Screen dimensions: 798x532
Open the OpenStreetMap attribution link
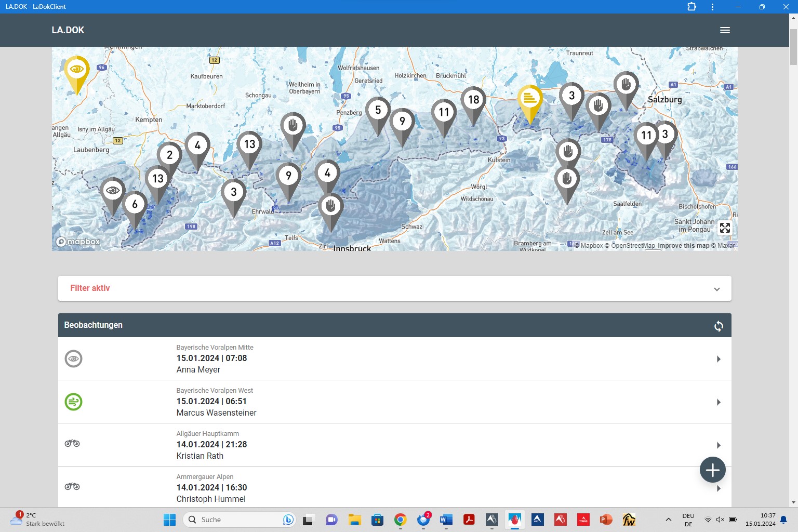coord(630,246)
